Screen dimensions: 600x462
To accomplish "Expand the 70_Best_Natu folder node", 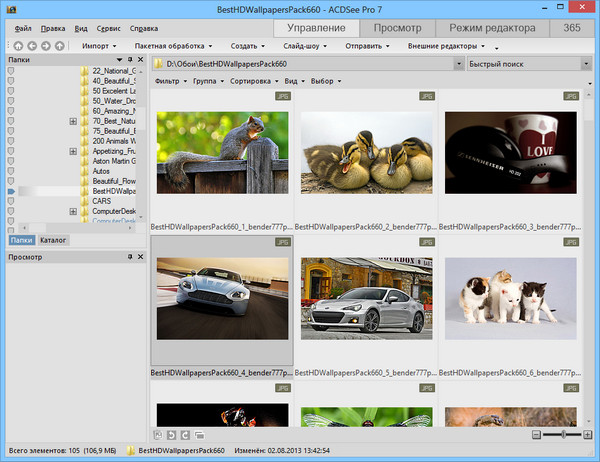I will 73,122.
